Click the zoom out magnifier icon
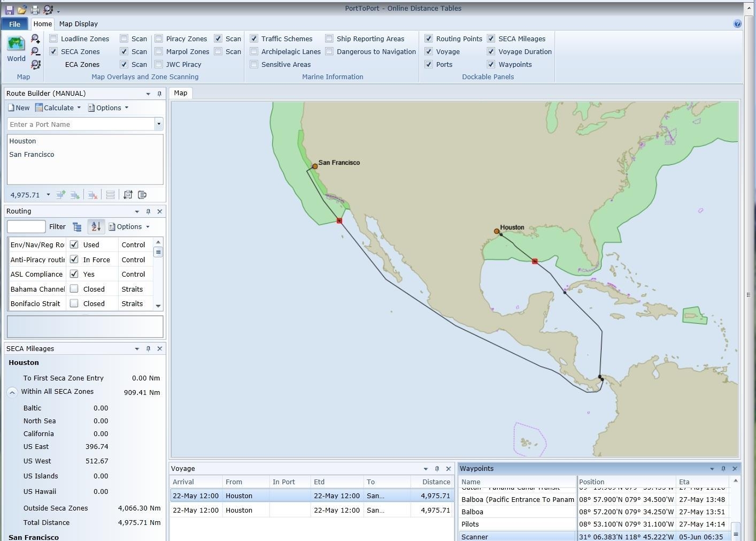Image resolution: width=756 pixels, height=541 pixels. click(35, 51)
